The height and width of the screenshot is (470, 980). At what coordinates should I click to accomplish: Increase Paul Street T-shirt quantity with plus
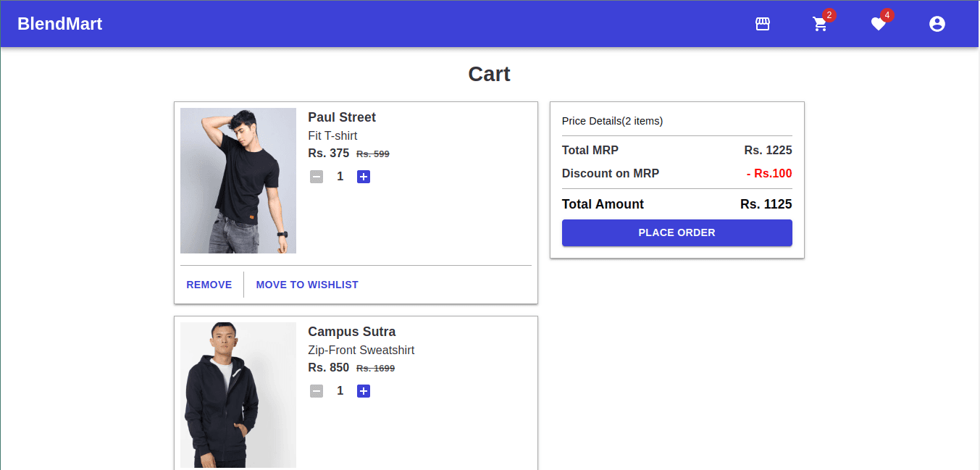point(364,177)
